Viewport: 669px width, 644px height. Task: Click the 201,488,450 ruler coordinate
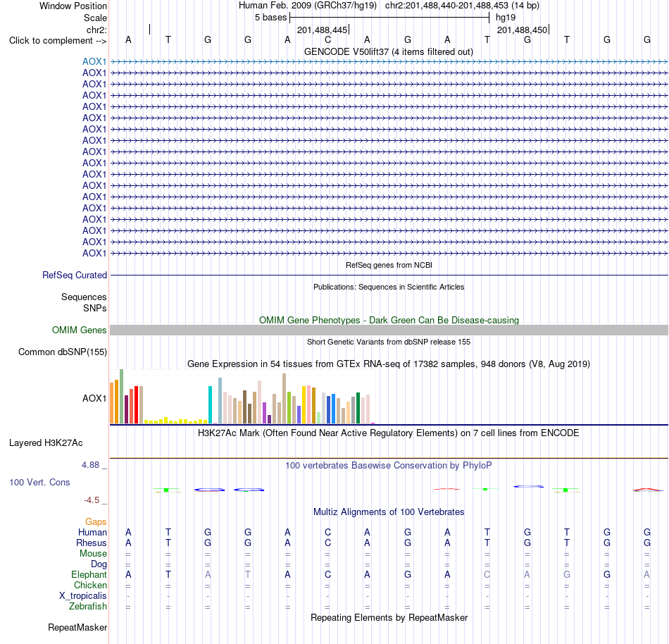click(x=523, y=30)
